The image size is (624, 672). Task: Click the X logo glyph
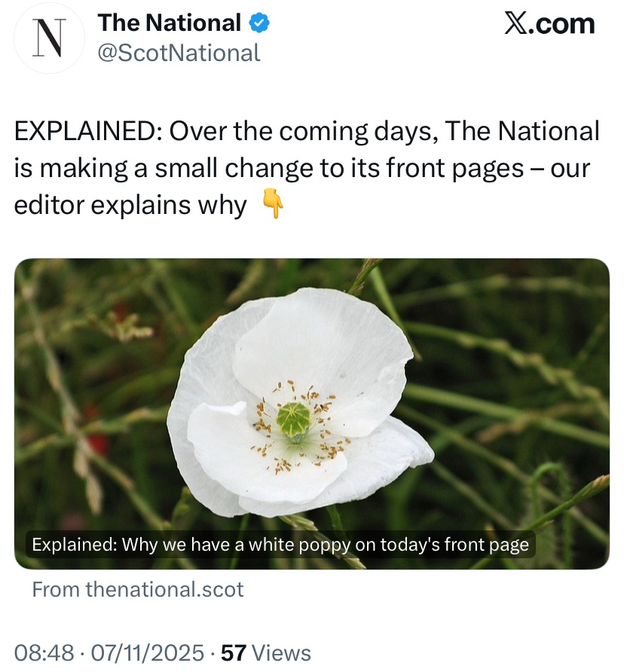pos(516,23)
